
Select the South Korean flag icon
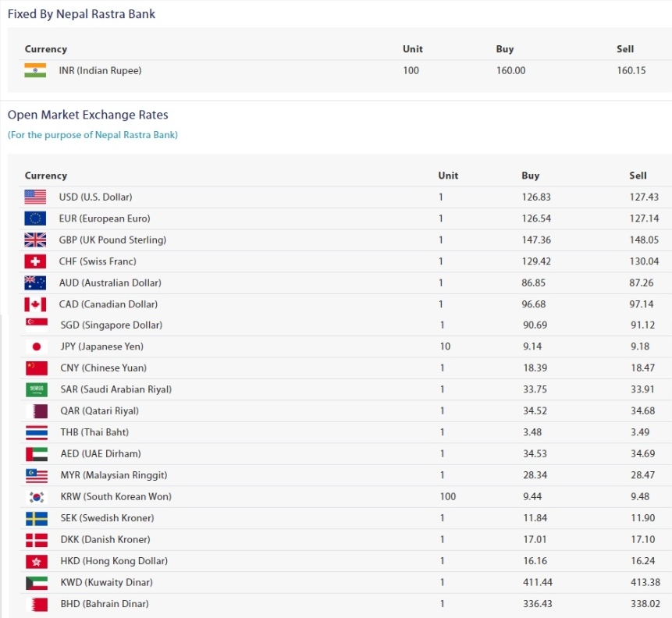coord(37,497)
